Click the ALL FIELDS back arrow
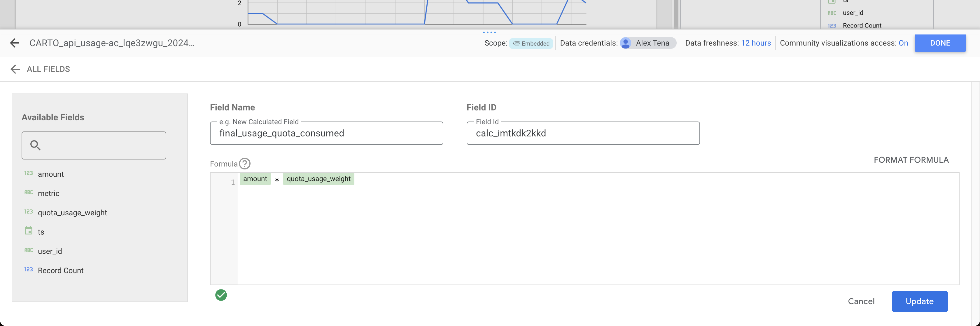This screenshot has width=980, height=326. (x=15, y=69)
